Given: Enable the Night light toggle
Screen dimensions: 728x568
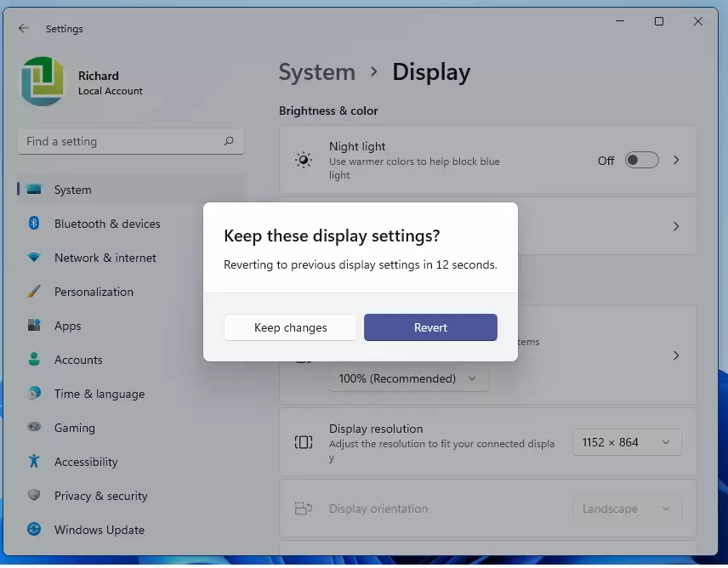Looking at the screenshot, I should (x=641, y=160).
